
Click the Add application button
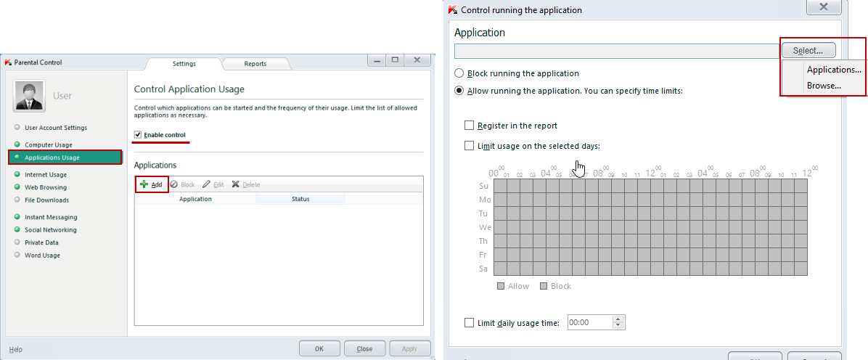[x=151, y=184]
